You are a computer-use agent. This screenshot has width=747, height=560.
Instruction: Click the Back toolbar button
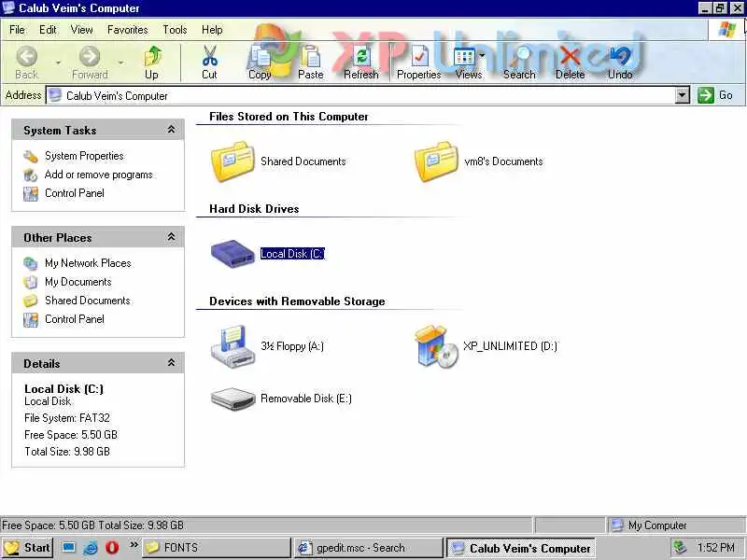pyautogui.click(x=27, y=63)
